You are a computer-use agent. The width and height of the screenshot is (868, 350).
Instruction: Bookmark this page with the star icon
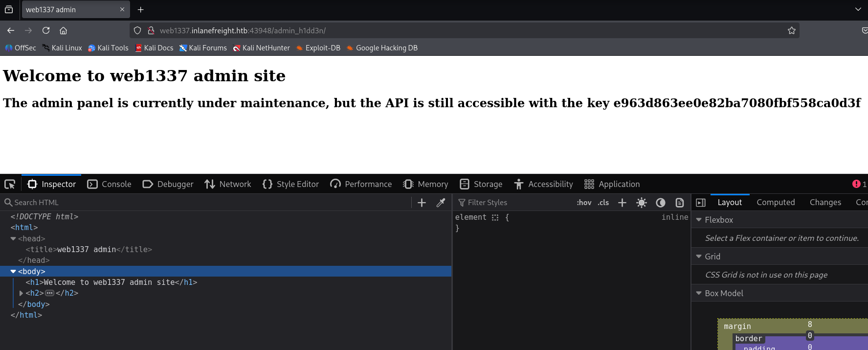[x=791, y=30]
